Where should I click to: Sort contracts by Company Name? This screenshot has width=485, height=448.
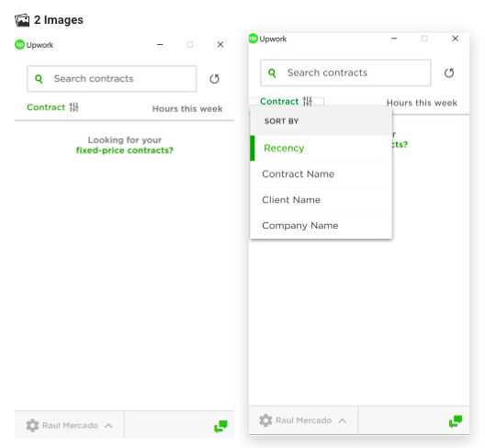[321, 226]
